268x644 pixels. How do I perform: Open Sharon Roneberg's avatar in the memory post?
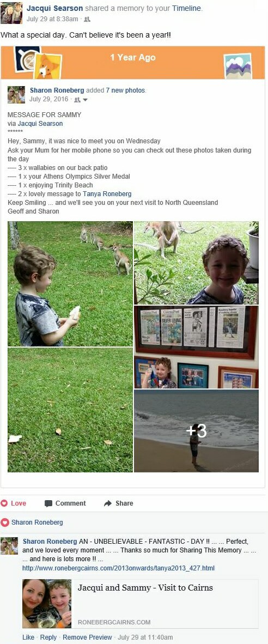(16, 94)
